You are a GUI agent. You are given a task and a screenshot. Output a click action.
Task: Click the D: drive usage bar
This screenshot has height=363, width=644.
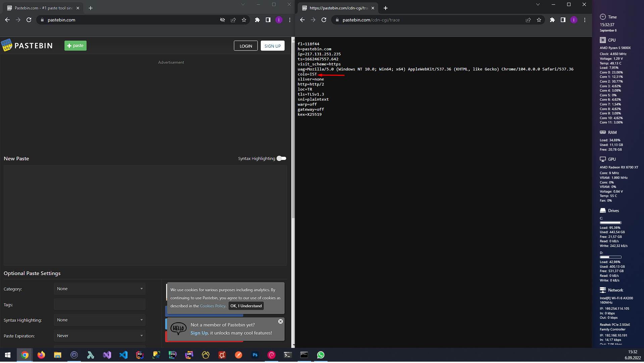pos(610,257)
